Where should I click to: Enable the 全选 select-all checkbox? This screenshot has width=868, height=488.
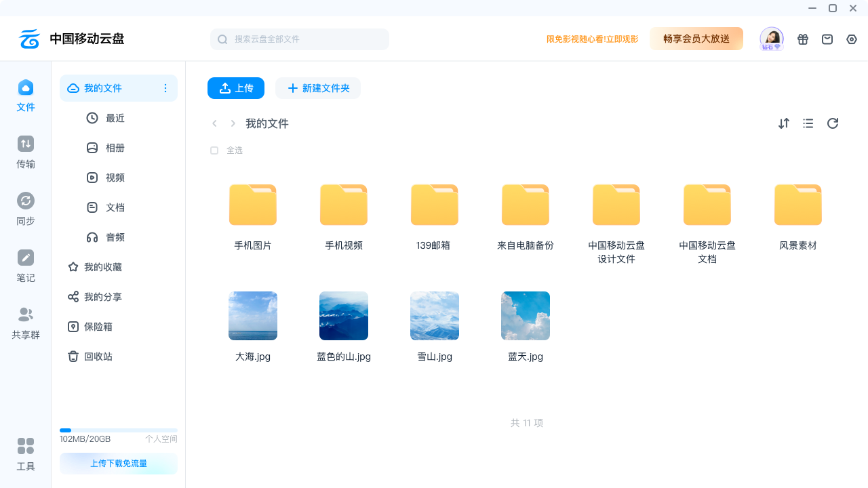[214, 150]
